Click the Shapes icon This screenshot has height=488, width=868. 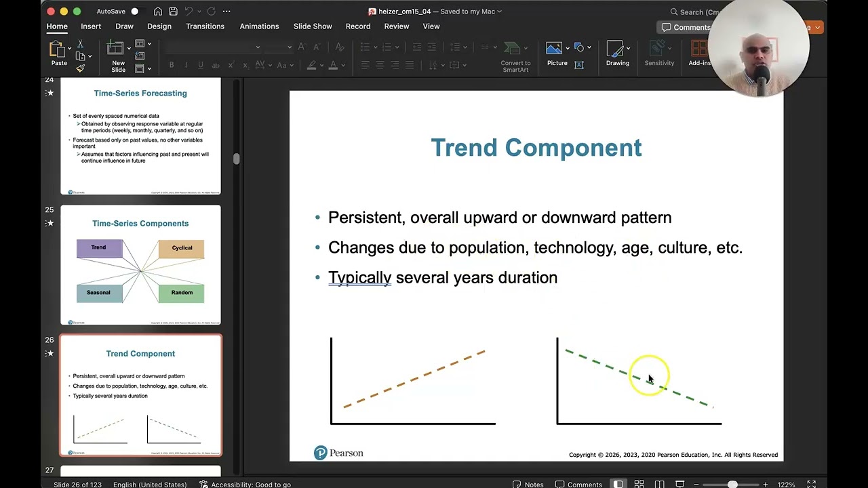[x=579, y=47]
